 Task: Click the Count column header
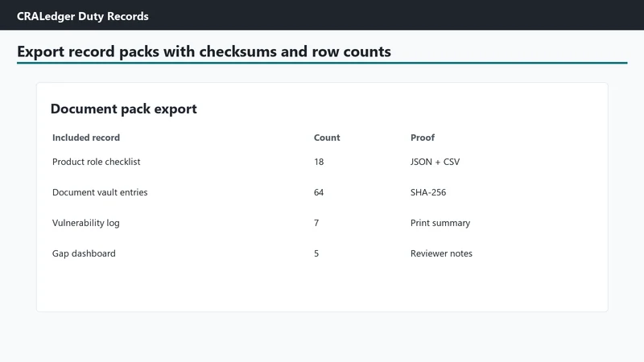(x=327, y=138)
